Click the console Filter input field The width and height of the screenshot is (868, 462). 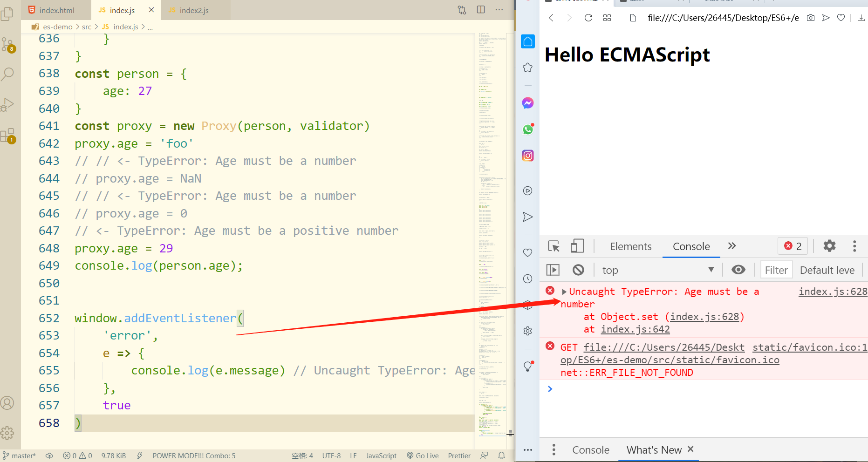777,270
